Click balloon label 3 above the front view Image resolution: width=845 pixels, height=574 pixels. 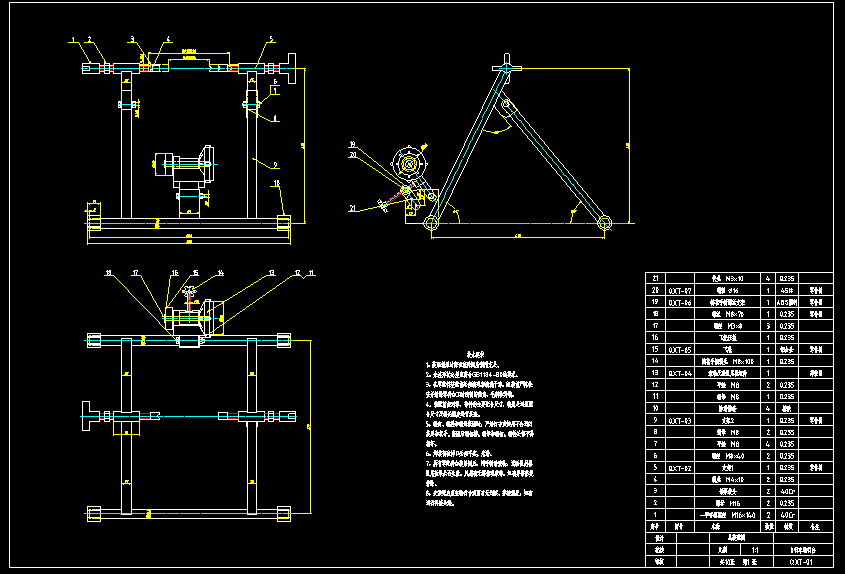tap(132, 39)
